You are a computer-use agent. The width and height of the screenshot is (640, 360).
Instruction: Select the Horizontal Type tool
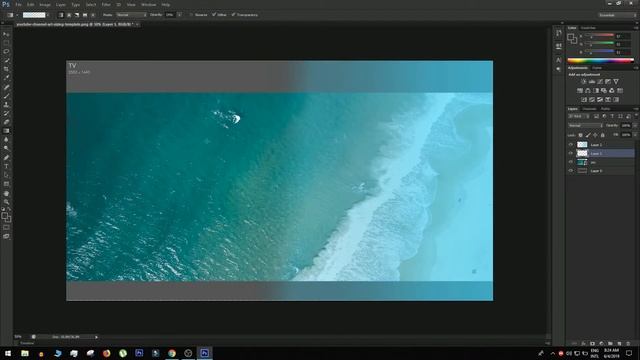point(6,166)
